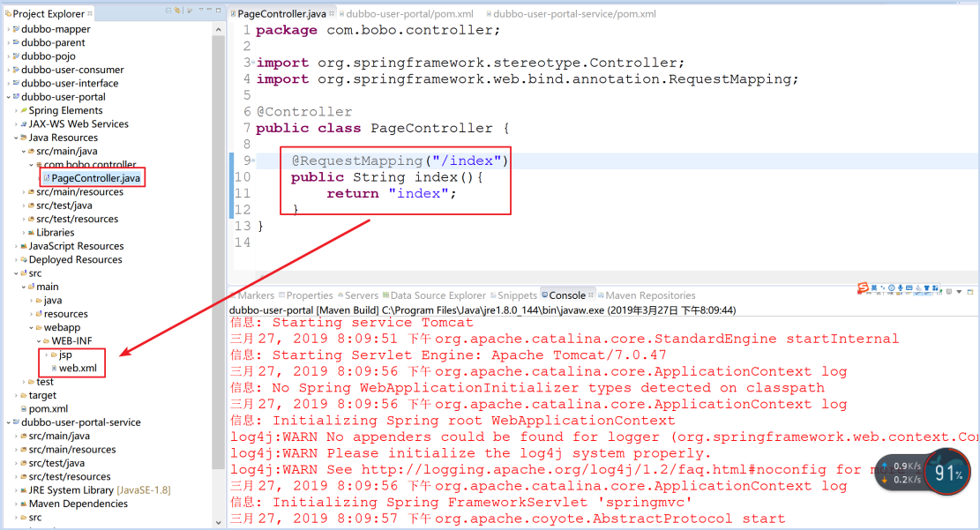The image size is (980, 530).
Task: Select src/test/resources folder
Action: [77, 219]
